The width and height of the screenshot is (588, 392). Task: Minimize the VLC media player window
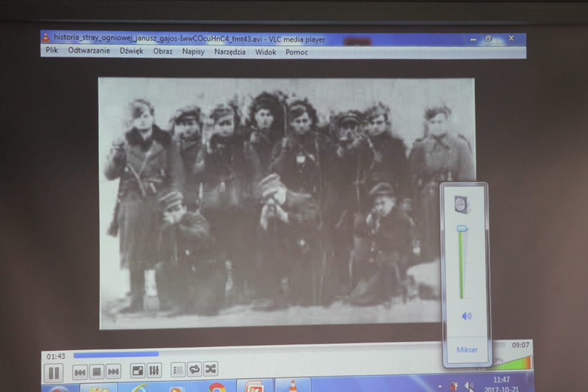[473, 39]
